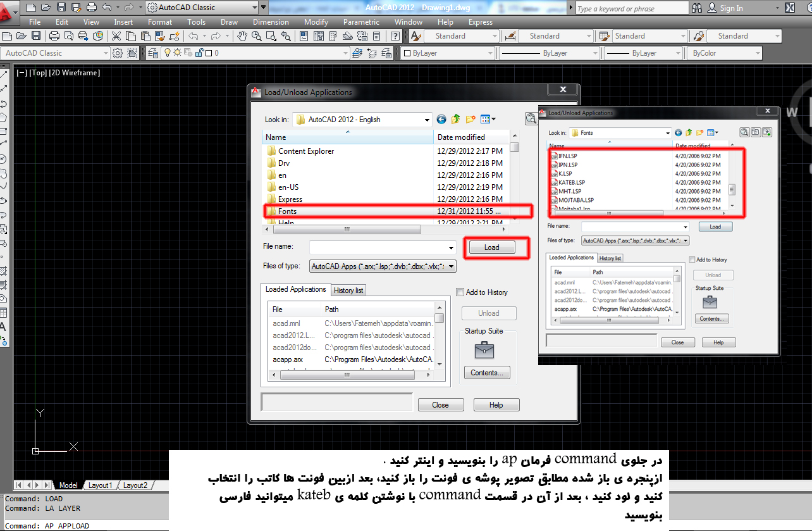Open the ByColor plot style dropdown
The height and width of the screenshot is (531, 812).
pos(759,53)
